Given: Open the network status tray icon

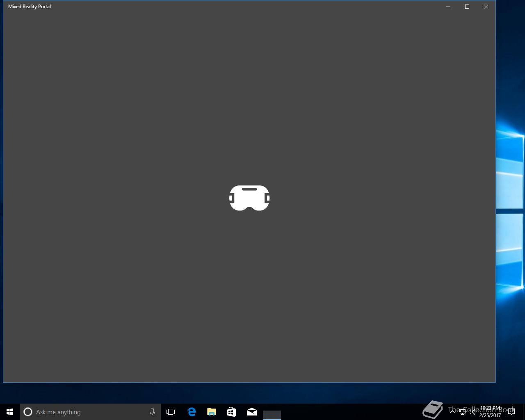Looking at the screenshot, I should [462, 412].
